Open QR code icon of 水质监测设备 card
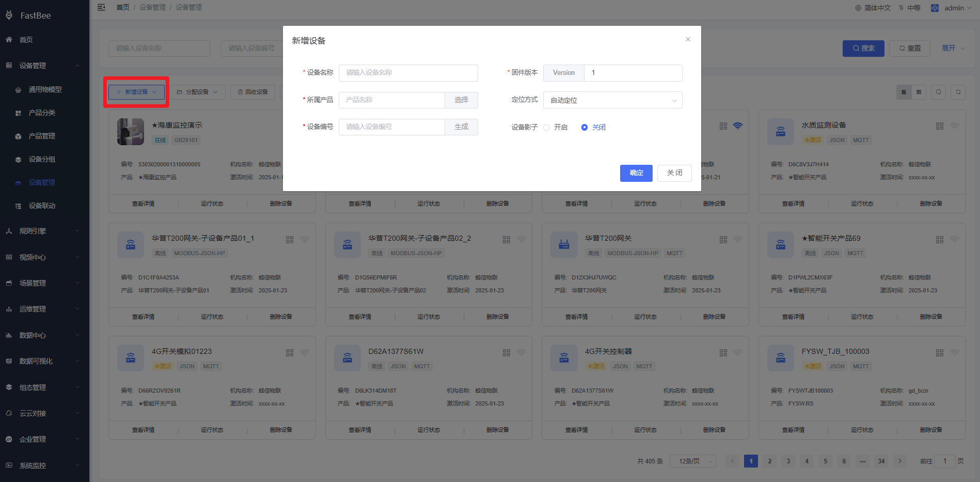The height and width of the screenshot is (482, 980). 939,126
